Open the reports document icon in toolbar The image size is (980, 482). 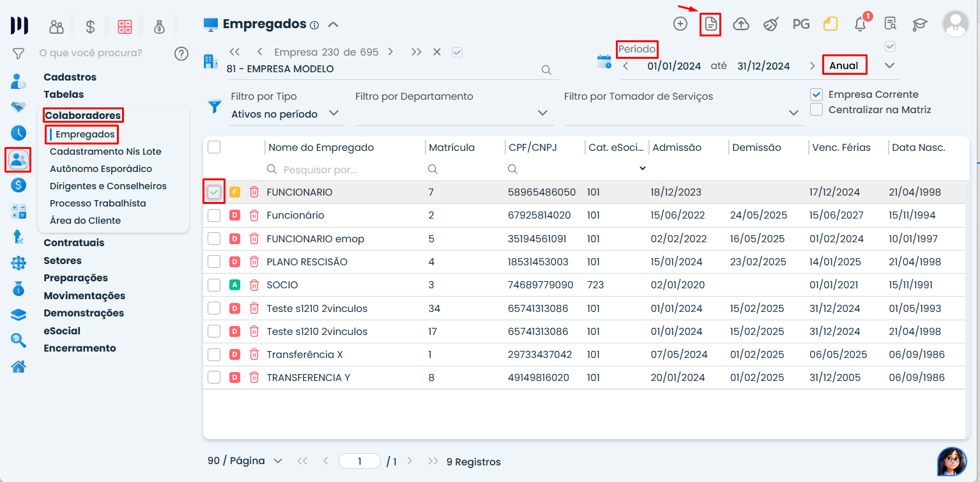[710, 24]
